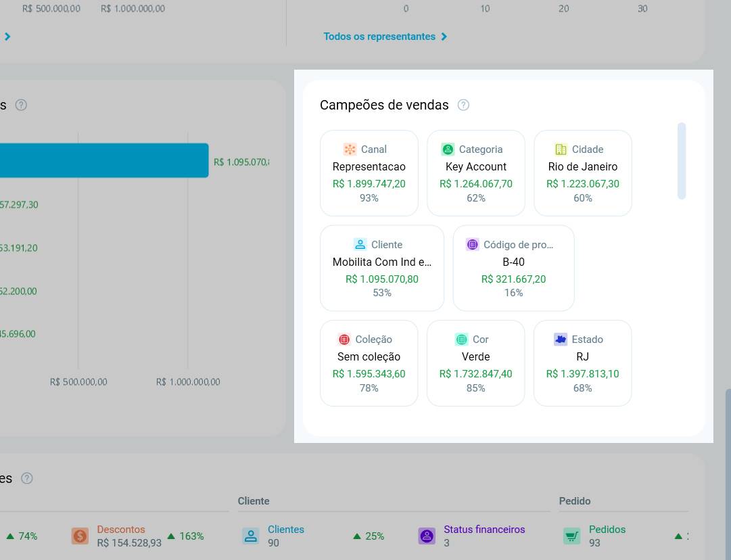The width and height of the screenshot is (731, 560).
Task: Click the Pedido column header
Action: click(x=575, y=500)
